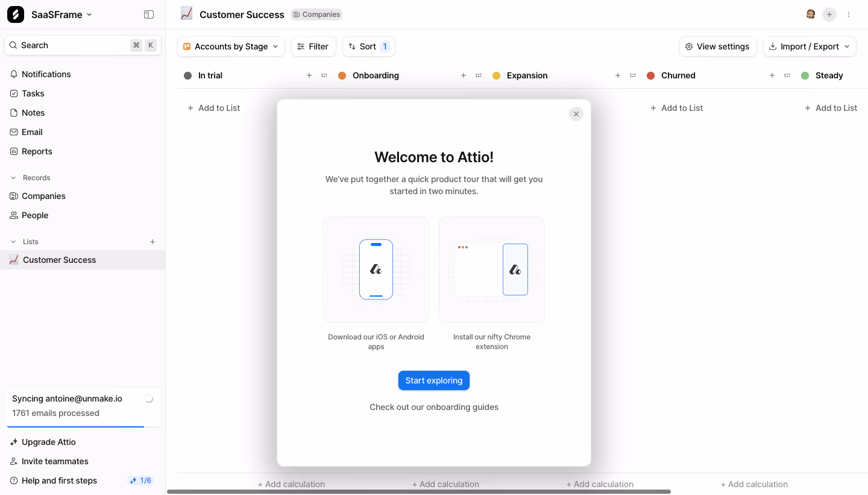Go to Tasks in the sidebar

click(83, 93)
